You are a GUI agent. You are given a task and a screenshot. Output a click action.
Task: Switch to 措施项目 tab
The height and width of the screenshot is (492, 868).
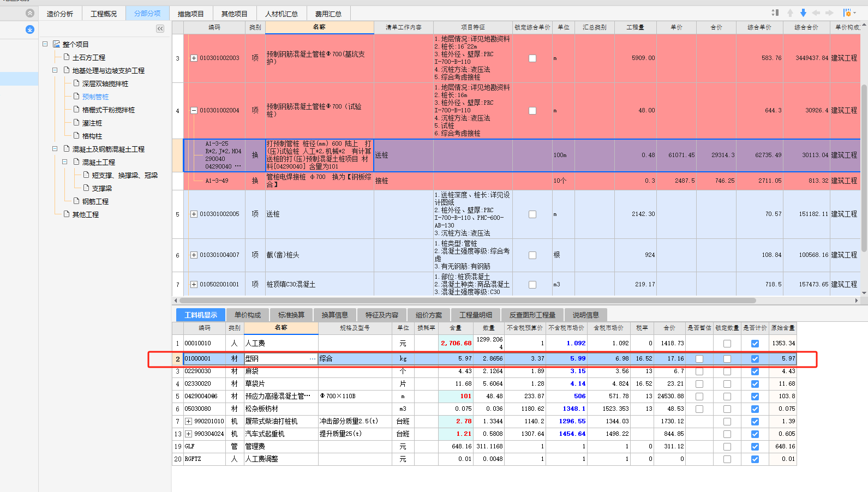click(x=191, y=14)
